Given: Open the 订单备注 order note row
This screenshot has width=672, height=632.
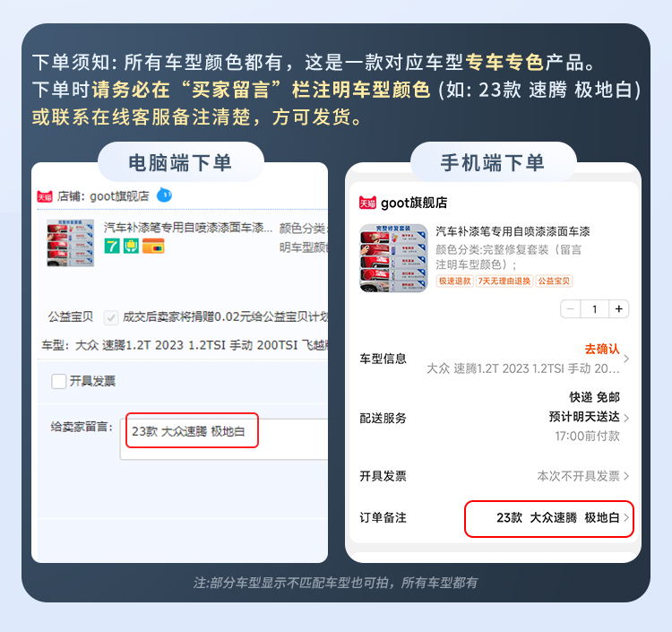Looking at the screenshot, I should click(x=494, y=518).
